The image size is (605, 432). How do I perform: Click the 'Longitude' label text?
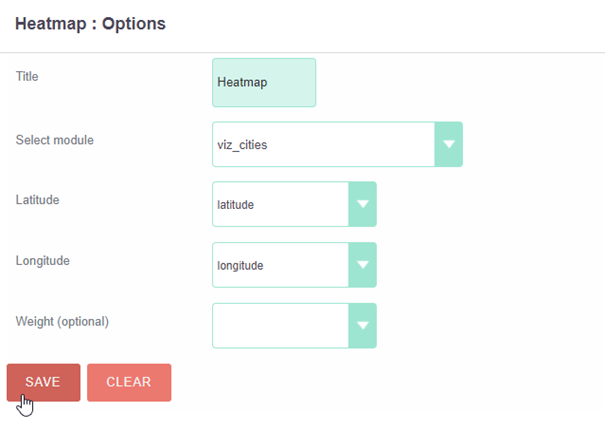coord(42,261)
